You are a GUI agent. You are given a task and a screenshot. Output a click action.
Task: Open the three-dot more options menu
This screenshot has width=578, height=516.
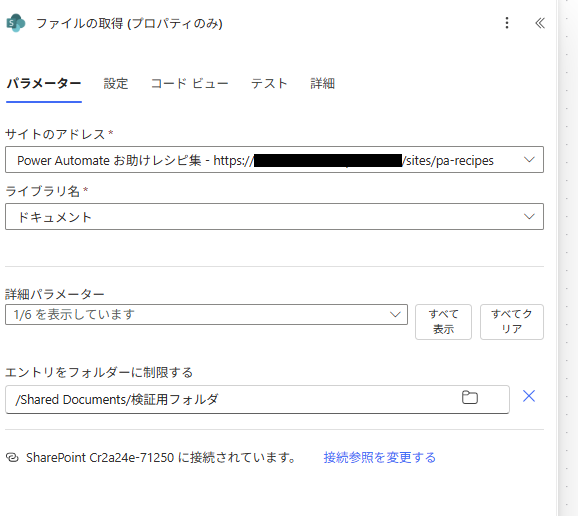pos(507,23)
